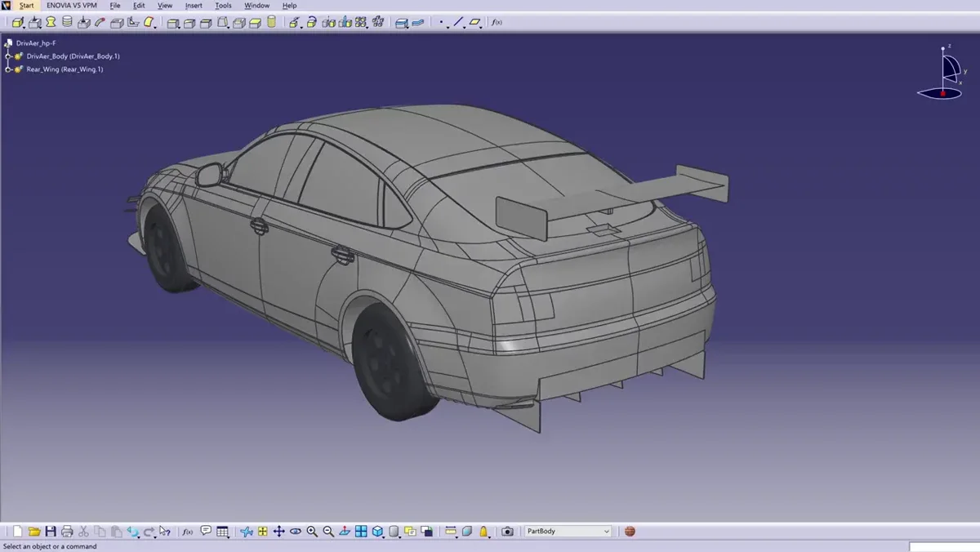Image resolution: width=980 pixels, height=552 pixels.
Task: Open the File menu
Action: coord(115,6)
